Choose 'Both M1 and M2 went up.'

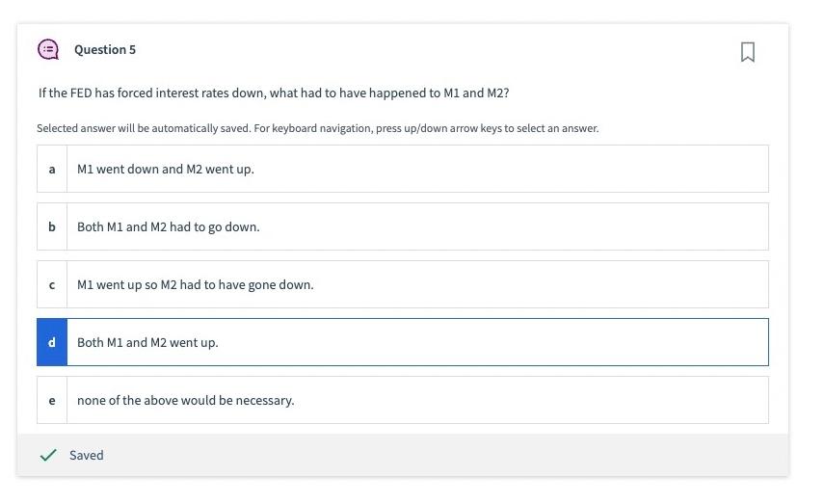coord(147,343)
